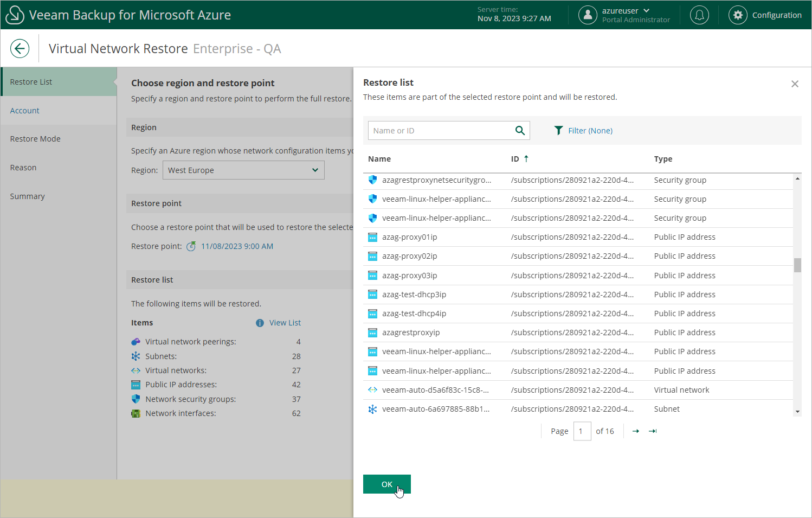Click the Filter funnel icon
The width and height of the screenshot is (812, 518).
pos(558,130)
